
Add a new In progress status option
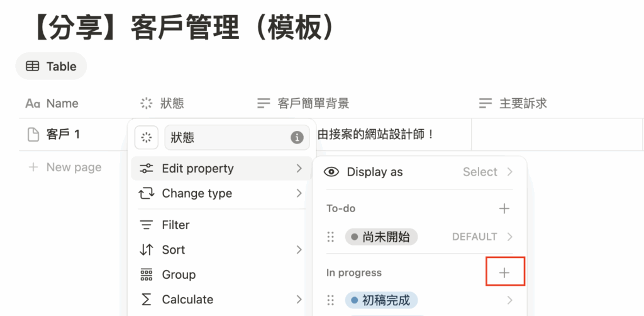point(504,273)
